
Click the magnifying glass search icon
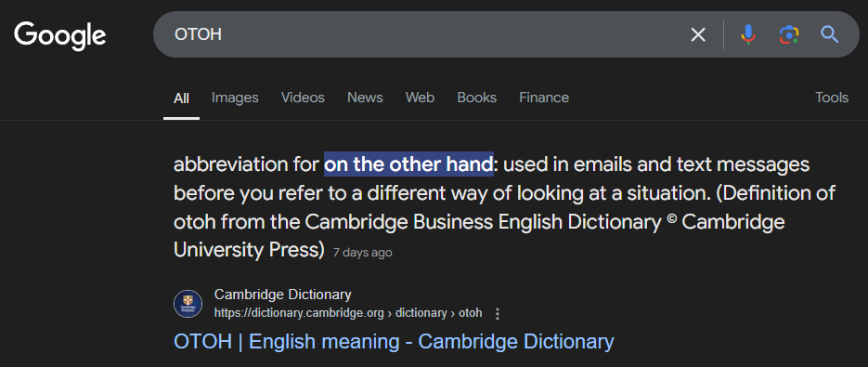pos(829,35)
